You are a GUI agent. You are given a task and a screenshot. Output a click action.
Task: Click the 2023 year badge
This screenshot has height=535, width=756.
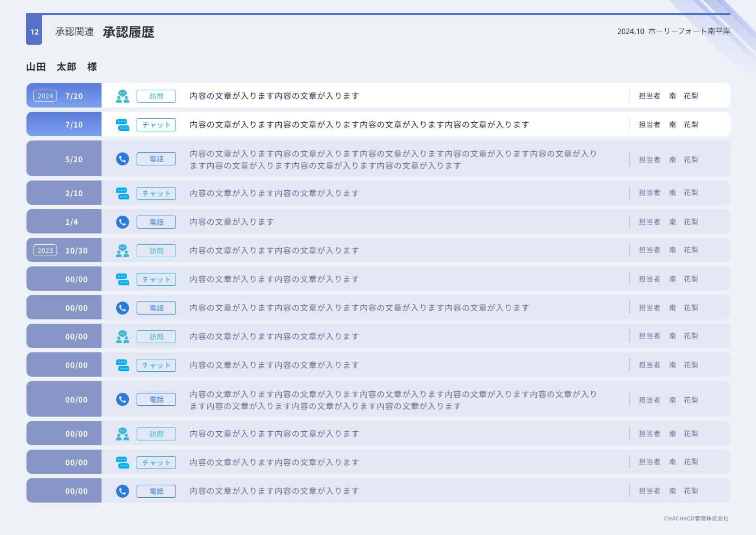(45, 251)
